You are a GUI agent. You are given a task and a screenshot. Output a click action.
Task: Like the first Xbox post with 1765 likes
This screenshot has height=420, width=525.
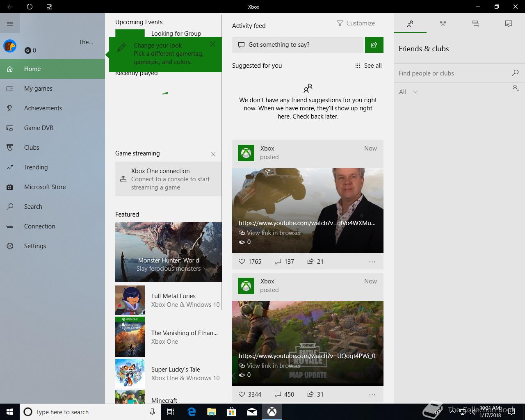click(250, 261)
